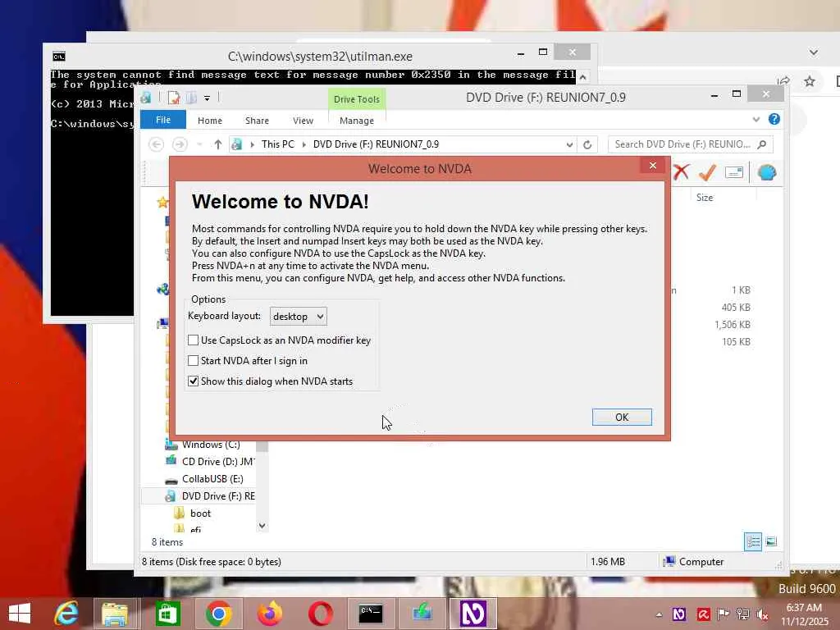Open the View ribbon tab
Screen dimensions: 840x630
tap(303, 121)
